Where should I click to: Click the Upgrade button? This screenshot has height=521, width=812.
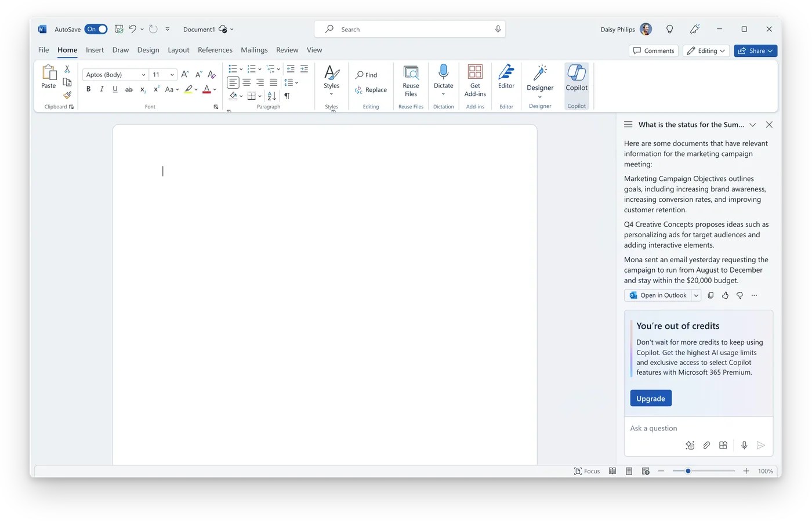coord(651,399)
